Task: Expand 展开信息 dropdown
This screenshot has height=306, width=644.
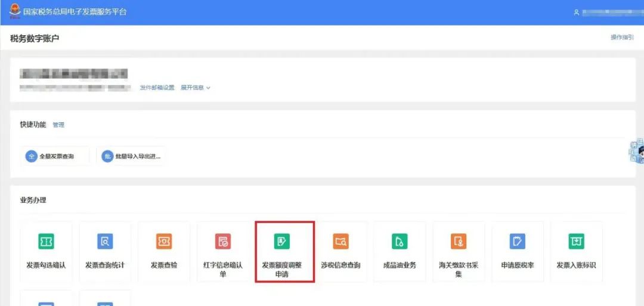Action: click(x=196, y=88)
